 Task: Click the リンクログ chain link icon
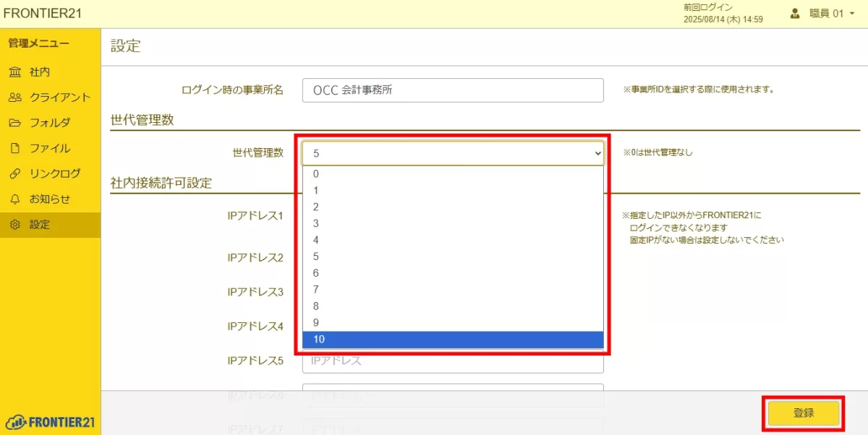pos(15,173)
